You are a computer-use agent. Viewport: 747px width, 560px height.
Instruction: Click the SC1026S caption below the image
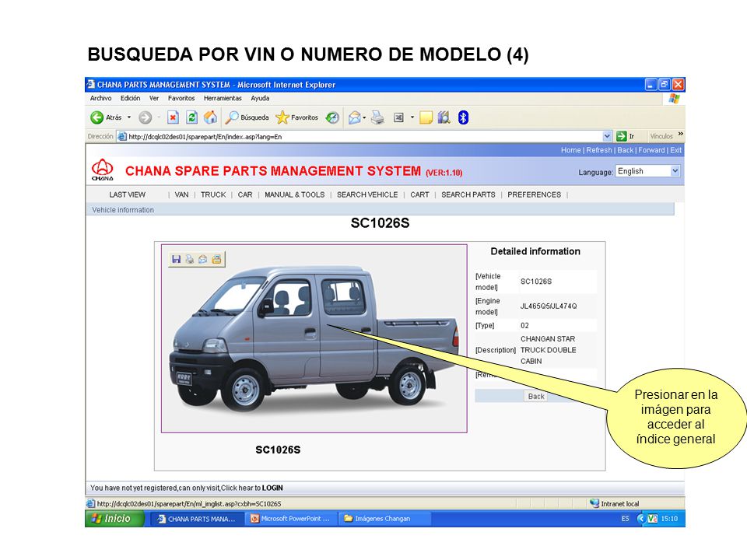pyautogui.click(x=279, y=450)
